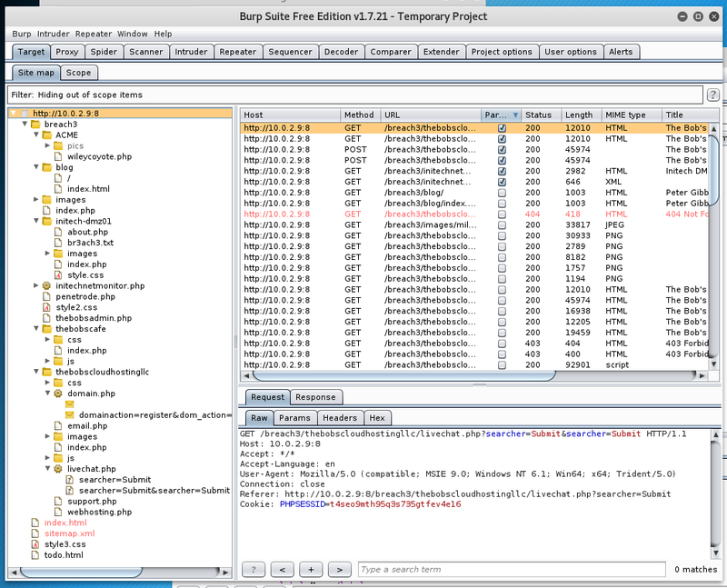Click the file icon beside br3ach3.txt

coord(59,243)
